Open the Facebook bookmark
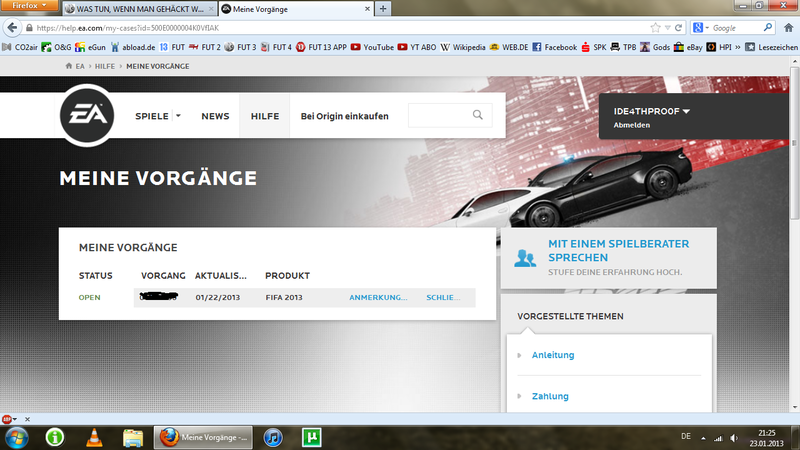This screenshot has width=800, height=450. tap(555, 47)
